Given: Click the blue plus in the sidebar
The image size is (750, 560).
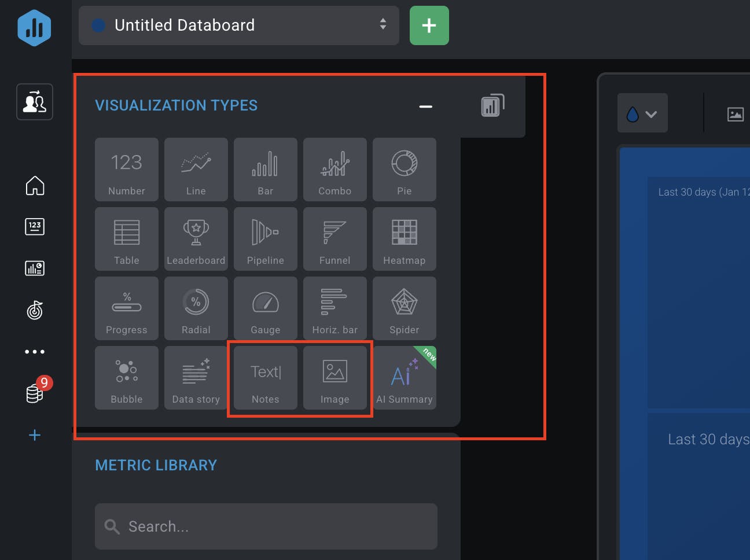Looking at the screenshot, I should [x=35, y=435].
